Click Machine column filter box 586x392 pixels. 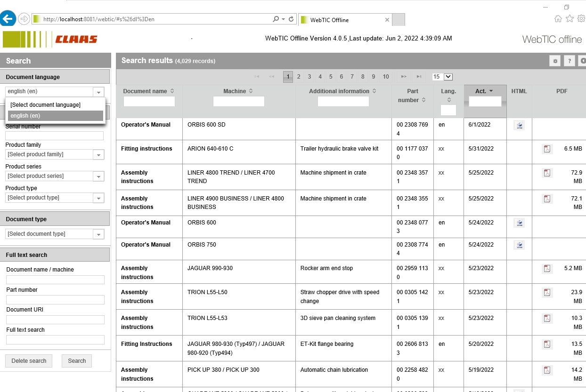click(239, 101)
